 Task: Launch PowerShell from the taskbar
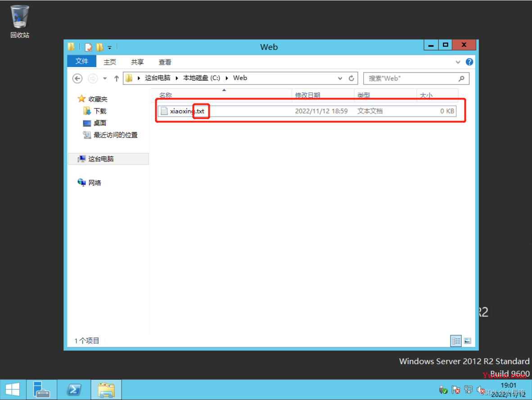[x=74, y=390]
